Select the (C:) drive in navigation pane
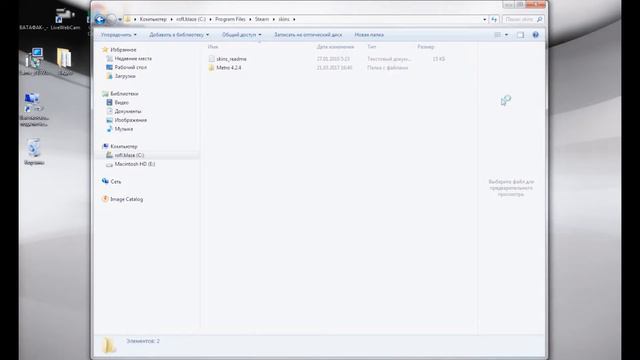The image size is (640, 360). (x=129, y=155)
